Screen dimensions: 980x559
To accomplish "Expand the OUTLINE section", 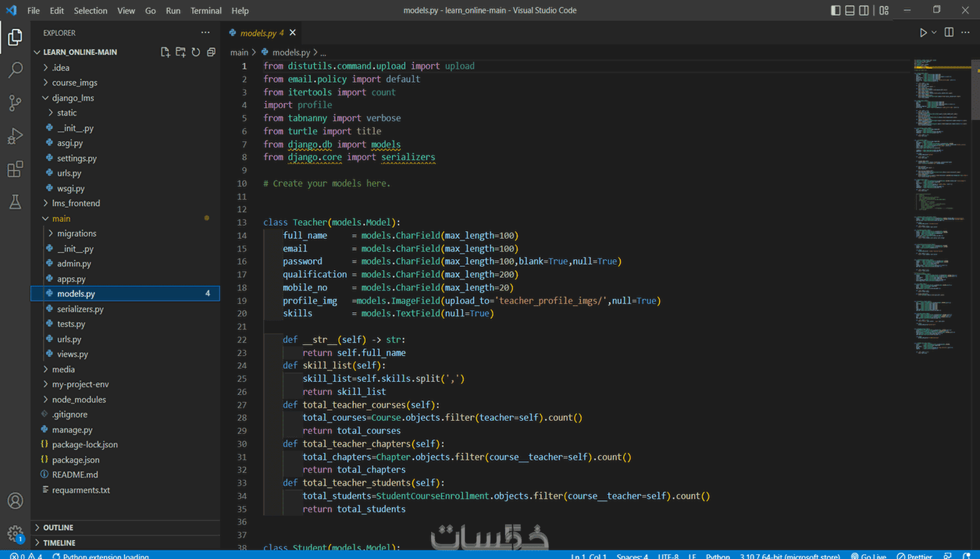I will click(58, 527).
